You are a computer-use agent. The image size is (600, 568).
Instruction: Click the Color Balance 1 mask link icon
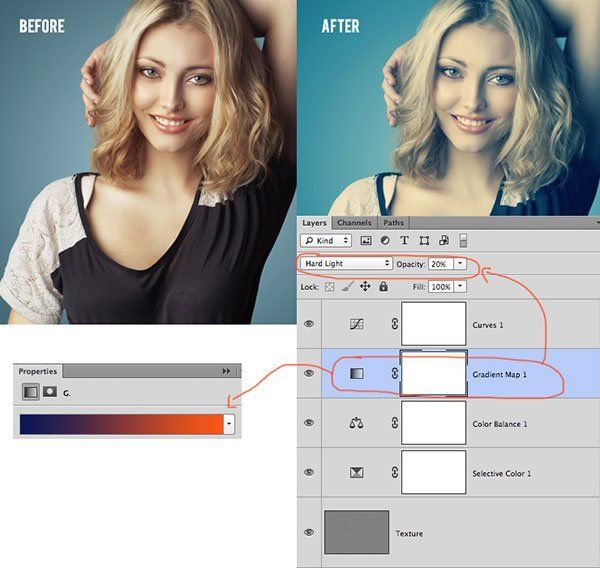pos(395,423)
